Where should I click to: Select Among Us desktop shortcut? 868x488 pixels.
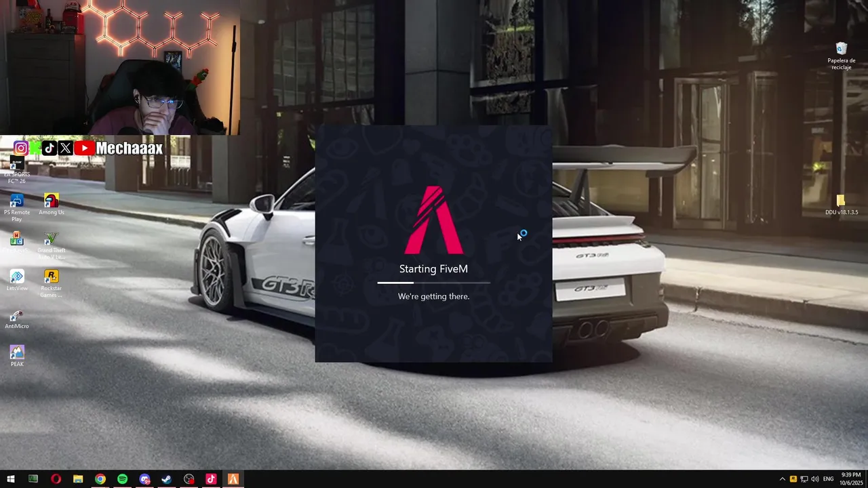pos(52,205)
